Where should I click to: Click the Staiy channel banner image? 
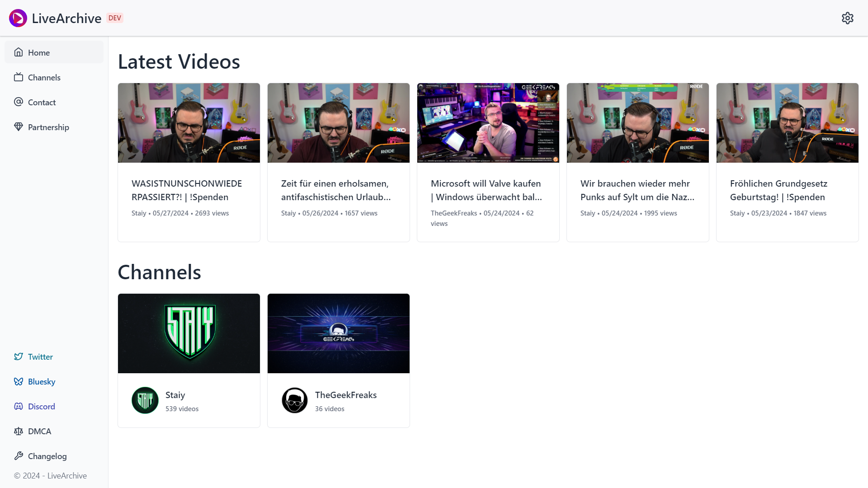[189, 333]
